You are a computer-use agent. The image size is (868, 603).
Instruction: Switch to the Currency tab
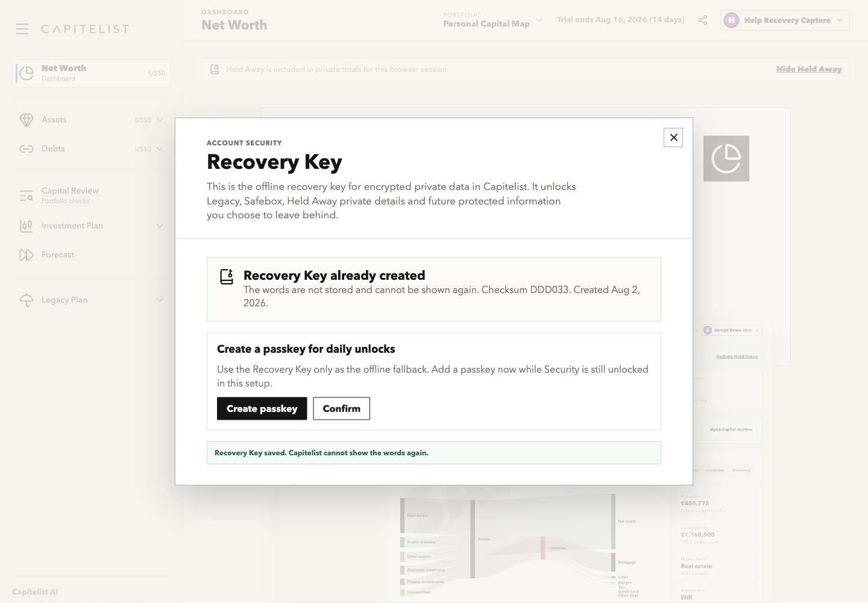(741, 470)
